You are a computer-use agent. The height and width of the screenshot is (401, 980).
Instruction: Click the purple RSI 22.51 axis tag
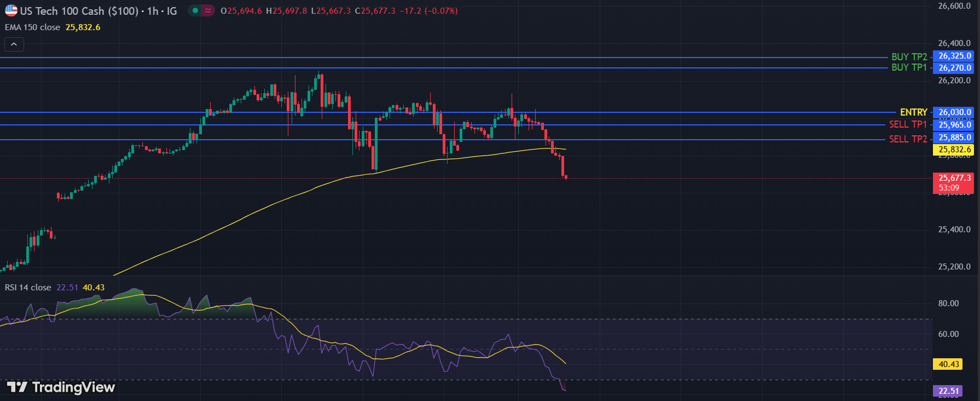coord(949,391)
